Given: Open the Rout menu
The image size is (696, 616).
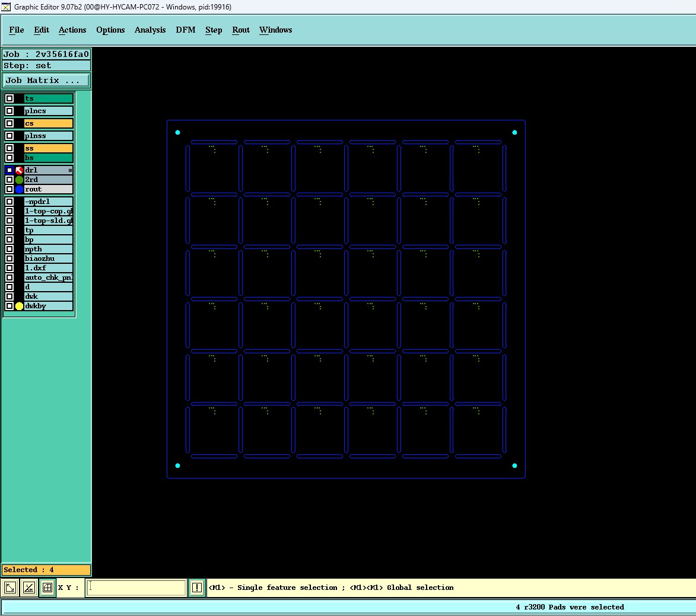Looking at the screenshot, I should (x=240, y=30).
